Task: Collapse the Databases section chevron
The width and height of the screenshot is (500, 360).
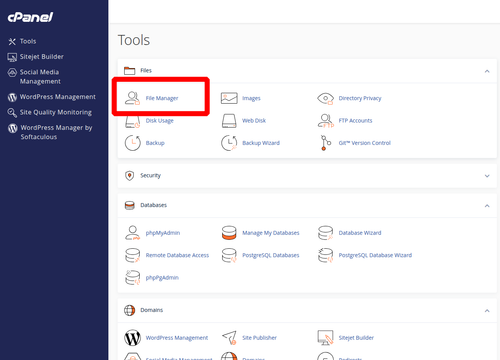Action: point(487,206)
